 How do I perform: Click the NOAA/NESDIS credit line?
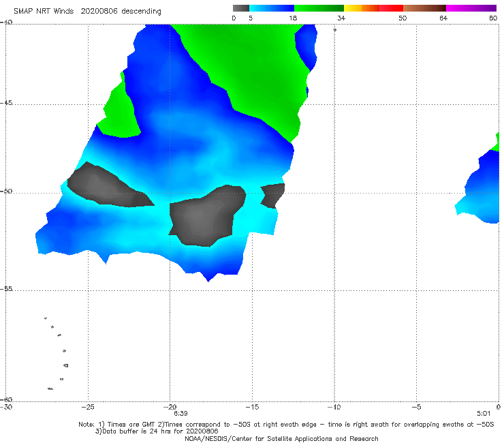coord(281,439)
